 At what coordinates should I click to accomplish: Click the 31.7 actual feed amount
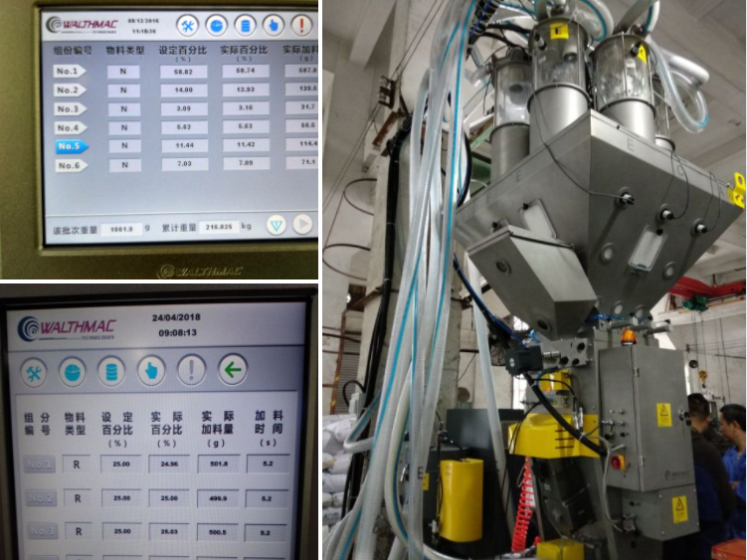point(302,106)
